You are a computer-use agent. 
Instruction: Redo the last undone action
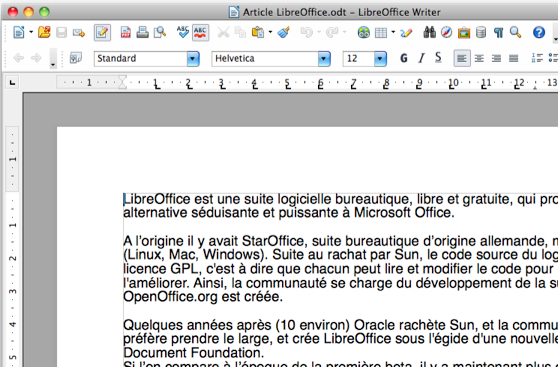point(332,33)
